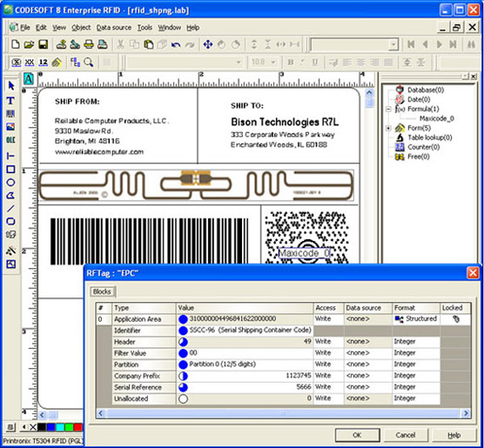This screenshot has width=484, height=448.
Task: Select the Ellipse drawing tool
Action: (x=10, y=183)
